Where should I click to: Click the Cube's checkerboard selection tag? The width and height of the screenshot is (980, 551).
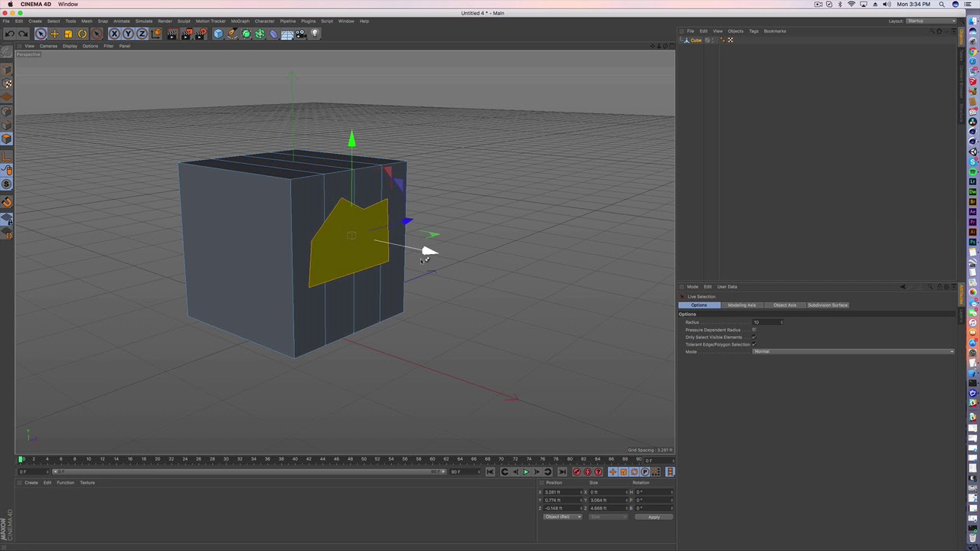pos(730,40)
